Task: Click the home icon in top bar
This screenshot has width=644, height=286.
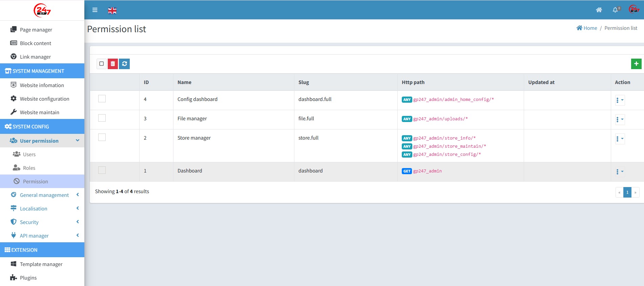Action: tap(599, 10)
